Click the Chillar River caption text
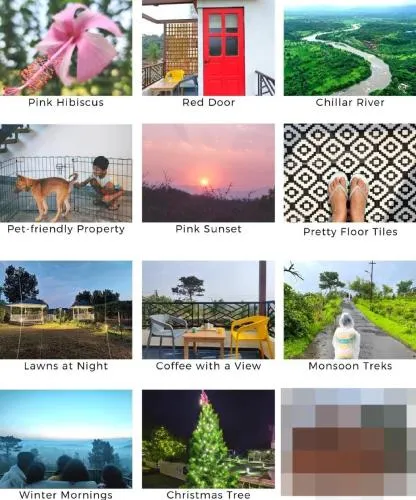This screenshot has width=416, height=500. click(350, 102)
